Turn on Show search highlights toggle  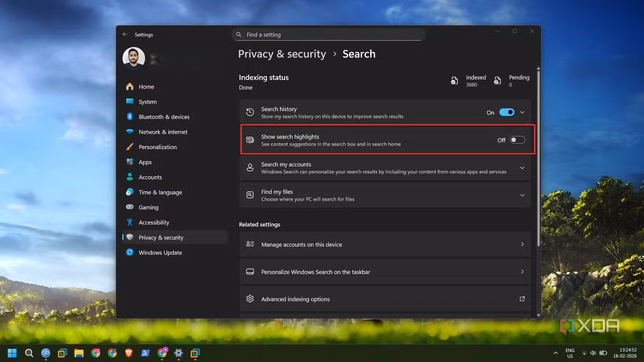pyautogui.click(x=518, y=140)
